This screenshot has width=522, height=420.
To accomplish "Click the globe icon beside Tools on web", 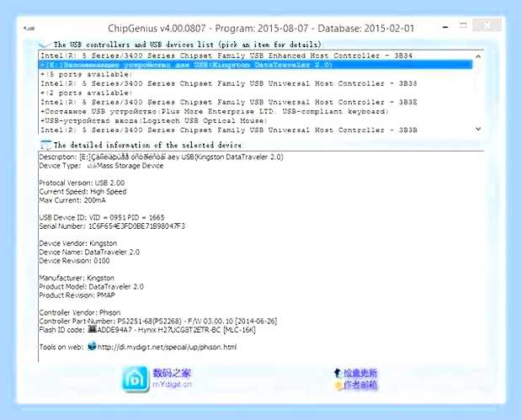I will pos(92,347).
